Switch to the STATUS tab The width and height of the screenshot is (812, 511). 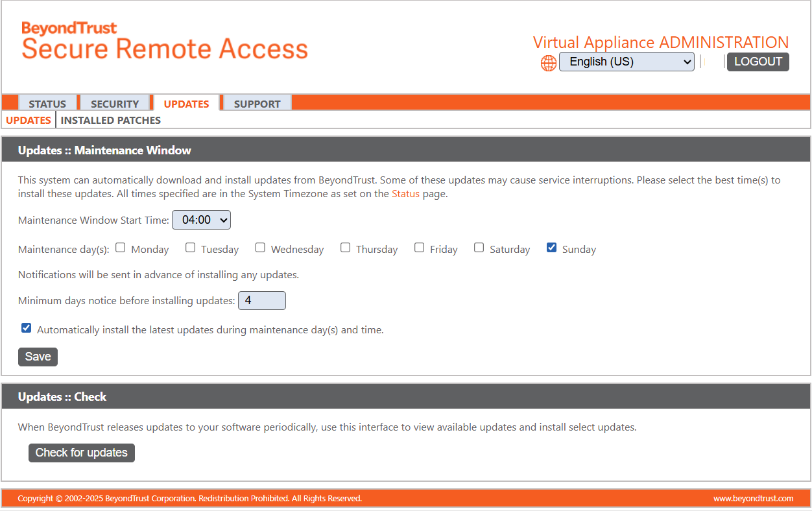pos(47,104)
